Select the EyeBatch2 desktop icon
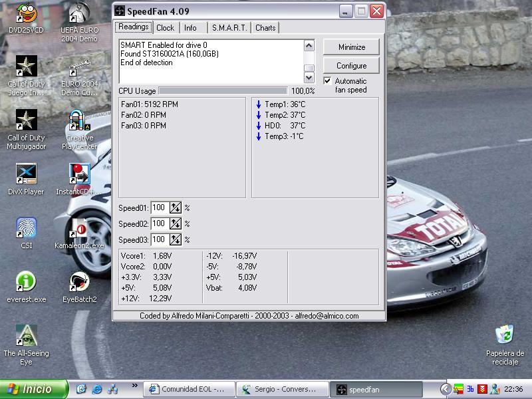 [79, 282]
